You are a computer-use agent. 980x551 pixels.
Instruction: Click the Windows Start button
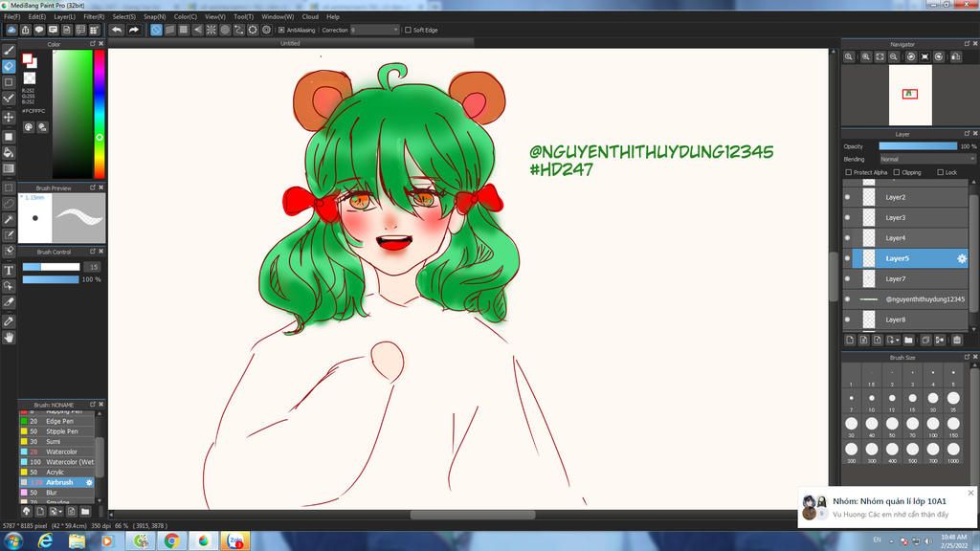click(x=13, y=540)
